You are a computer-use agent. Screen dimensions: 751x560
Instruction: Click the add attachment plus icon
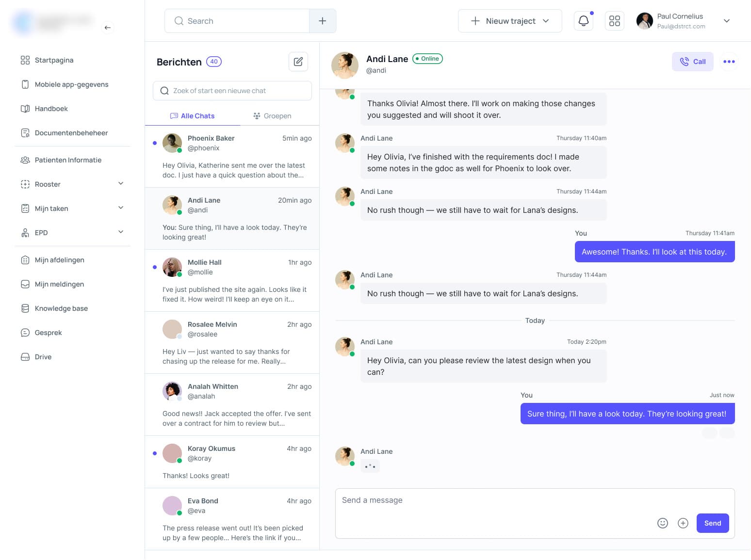click(683, 523)
